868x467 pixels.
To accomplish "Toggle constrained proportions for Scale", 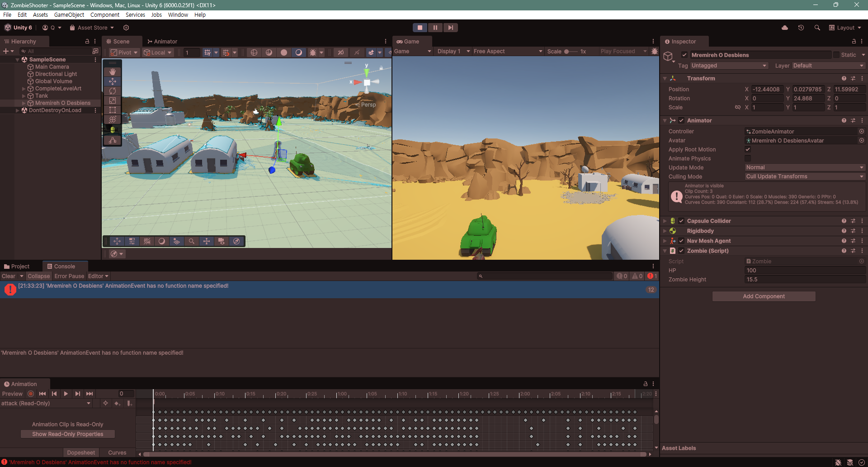I will (x=738, y=107).
